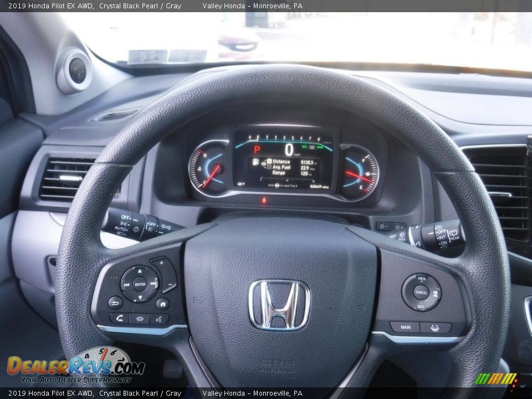The height and width of the screenshot is (399, 532).
Task: Tap the pick-up phone call button
Action: [x=120, y=318]
